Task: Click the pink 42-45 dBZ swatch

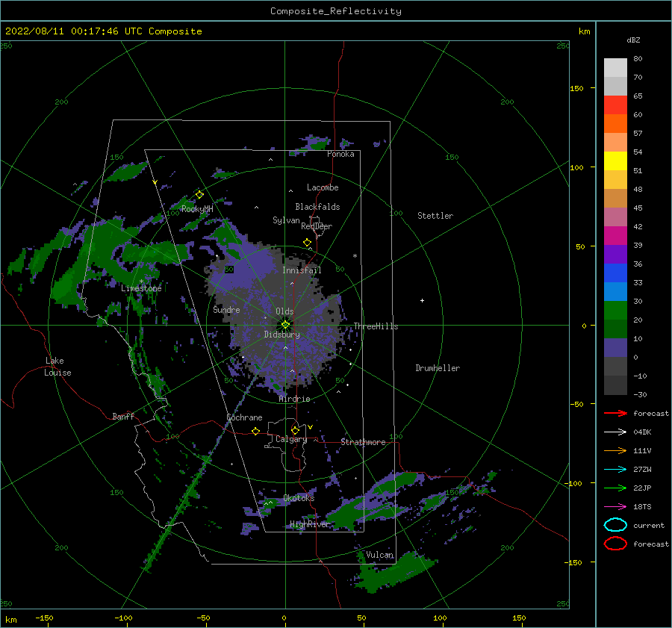Action: pos(615,217)
